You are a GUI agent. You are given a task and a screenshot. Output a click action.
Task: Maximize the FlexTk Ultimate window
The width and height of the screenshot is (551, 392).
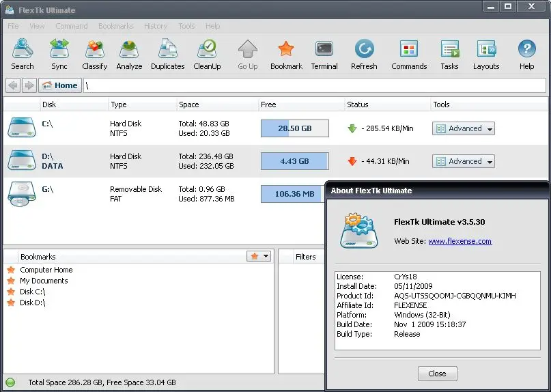click(x=508, y=6)
